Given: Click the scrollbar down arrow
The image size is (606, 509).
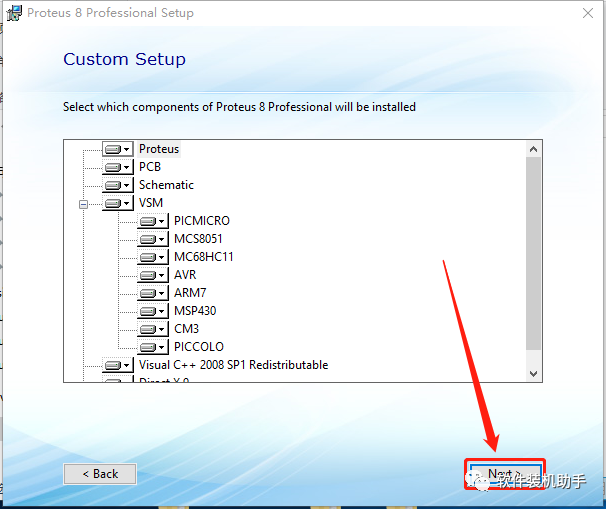Looking at the screenshot, I should coord(533,373).
